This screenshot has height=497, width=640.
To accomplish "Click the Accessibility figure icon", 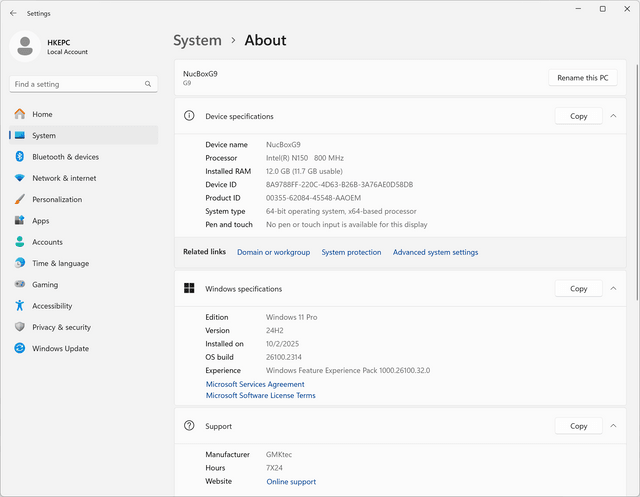I will point(20,305).
